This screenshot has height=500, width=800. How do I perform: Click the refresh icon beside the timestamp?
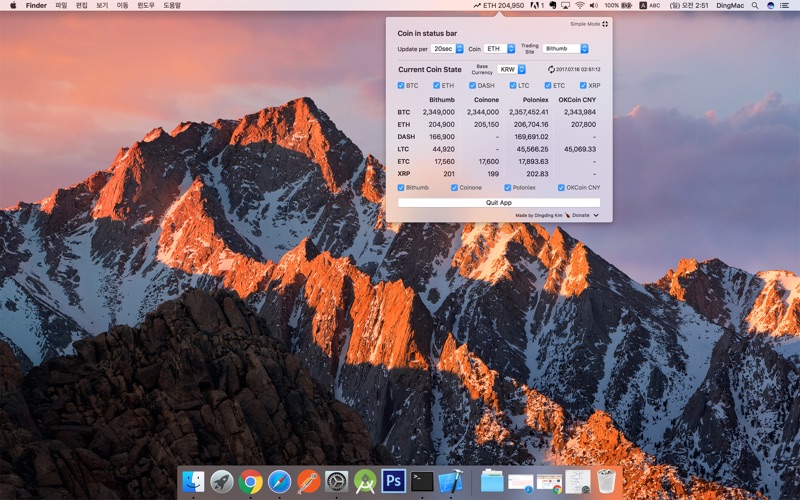point(550,70)
